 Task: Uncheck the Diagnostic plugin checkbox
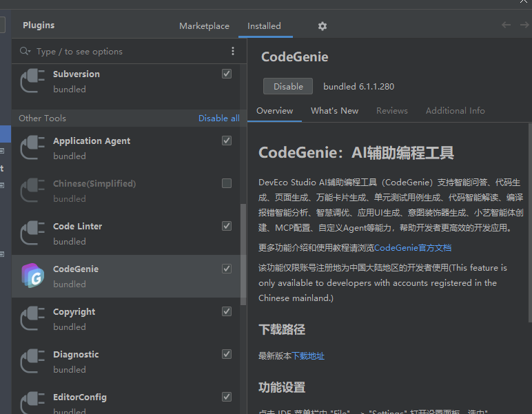tap(227, 354)
